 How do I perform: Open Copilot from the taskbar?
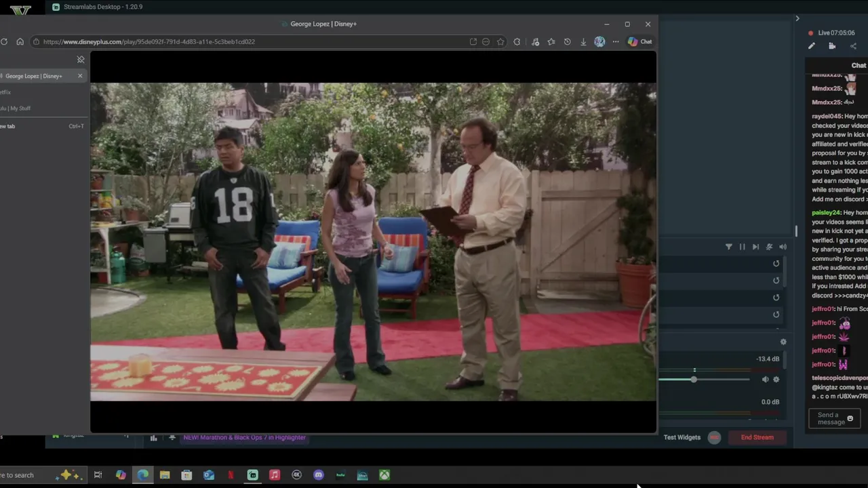[x=121, y=475]
